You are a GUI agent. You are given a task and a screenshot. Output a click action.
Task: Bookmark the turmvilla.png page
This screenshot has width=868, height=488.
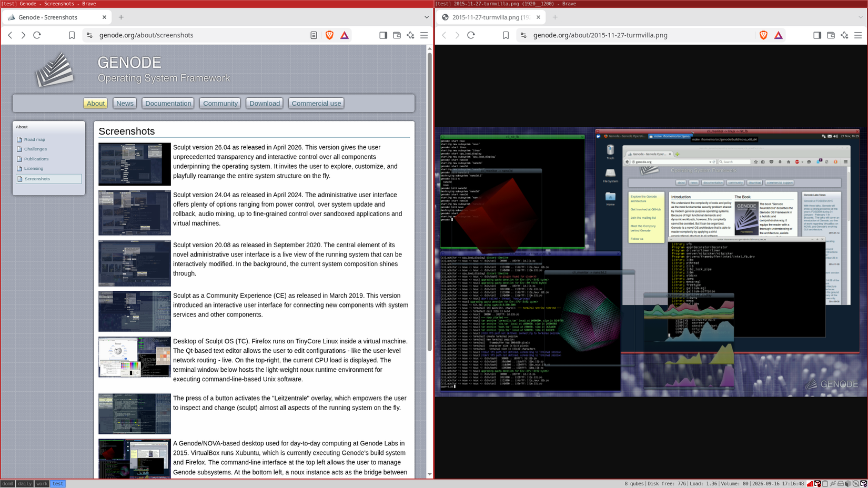[x=506, y=35]
